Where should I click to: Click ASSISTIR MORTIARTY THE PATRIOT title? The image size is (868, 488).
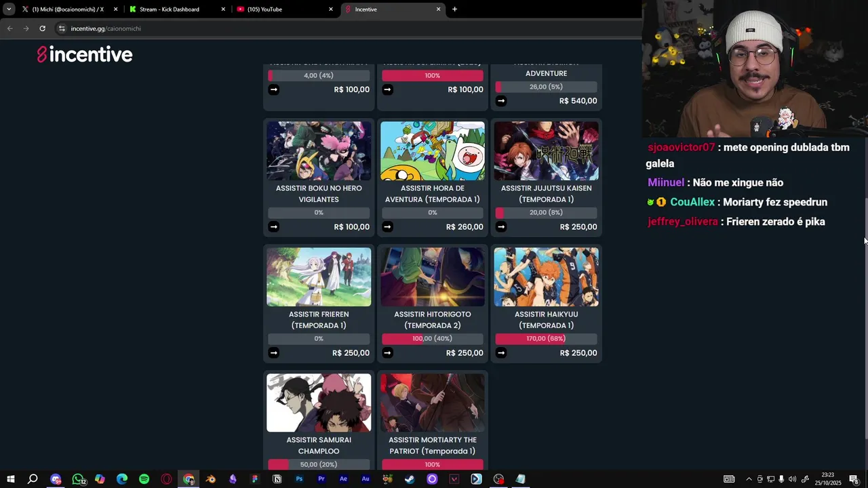(x=433, y=445)
